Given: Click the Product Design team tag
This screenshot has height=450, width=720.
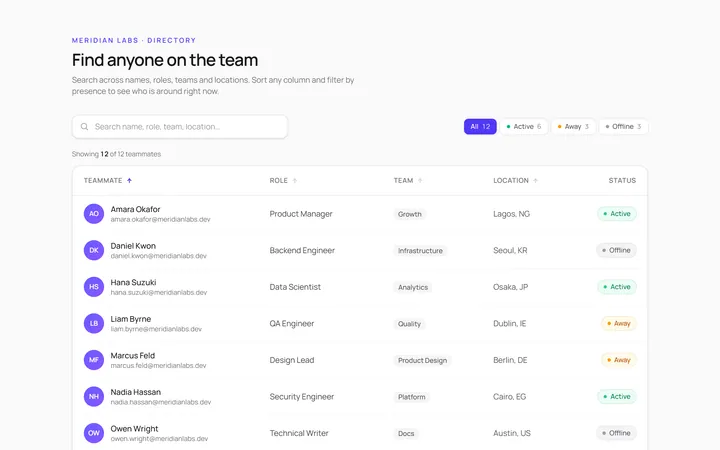Looking at the screenshot, I should [422, 360].
